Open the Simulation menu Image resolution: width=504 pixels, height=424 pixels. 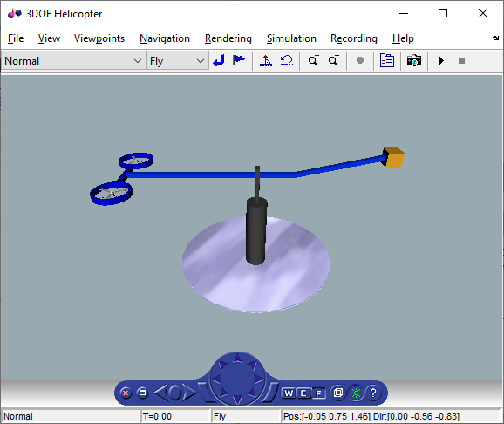coord(291,38)
